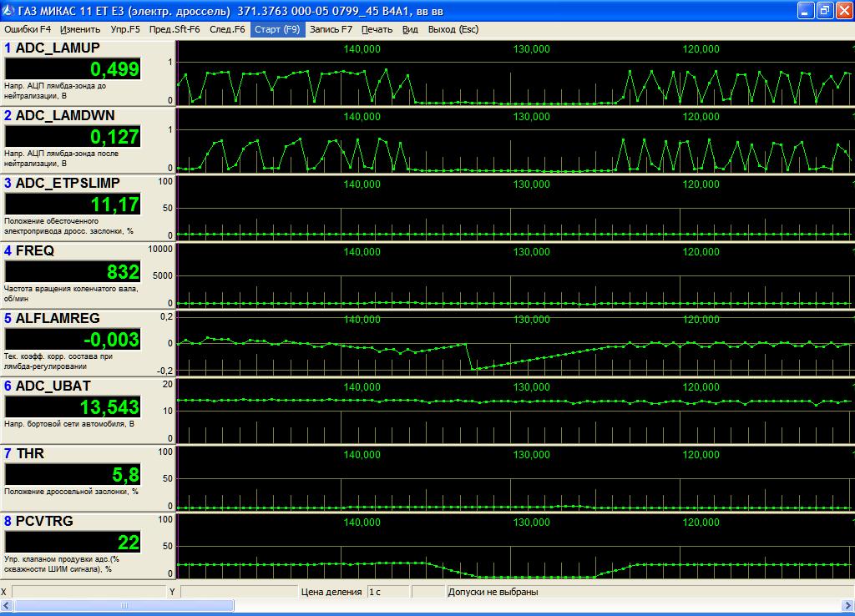Image resolution: width=855 pixels, height=616 pixels.
Task: Open the Изменить menu
Action: (80, 29)
